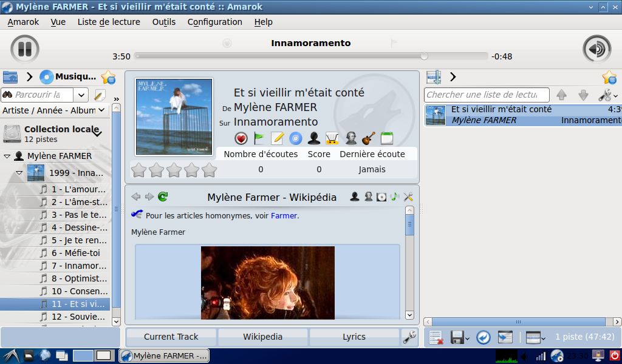The height and width of the screenshot is (364, 622).
Task: Open Wikipedia applet settings tools icon
Action: tap(408, 197)
